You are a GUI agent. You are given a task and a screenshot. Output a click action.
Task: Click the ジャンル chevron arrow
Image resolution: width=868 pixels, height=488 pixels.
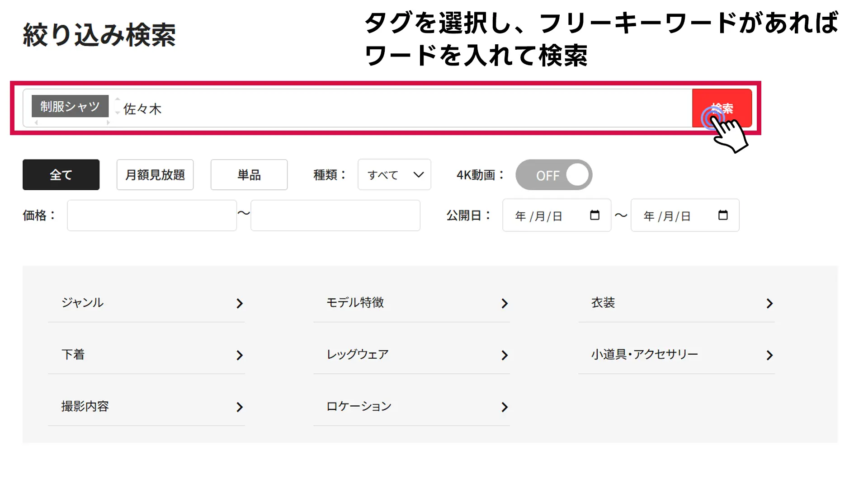(240, 304)
